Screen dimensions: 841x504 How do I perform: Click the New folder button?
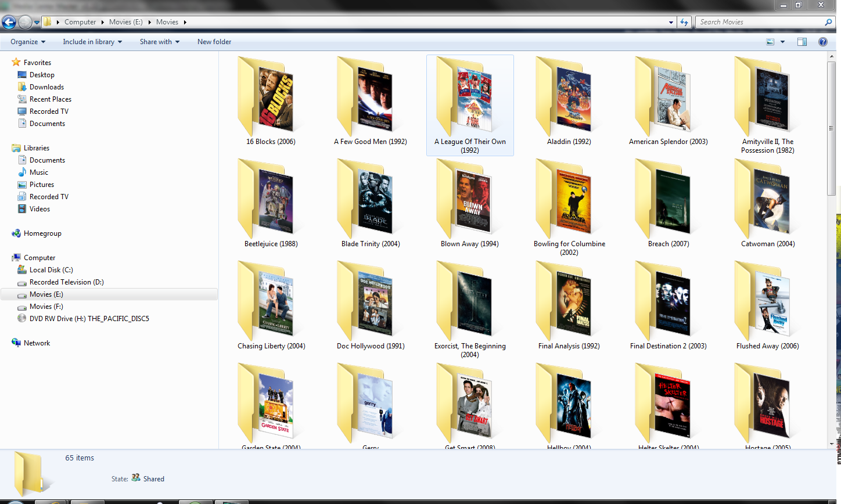click(214, 42)
